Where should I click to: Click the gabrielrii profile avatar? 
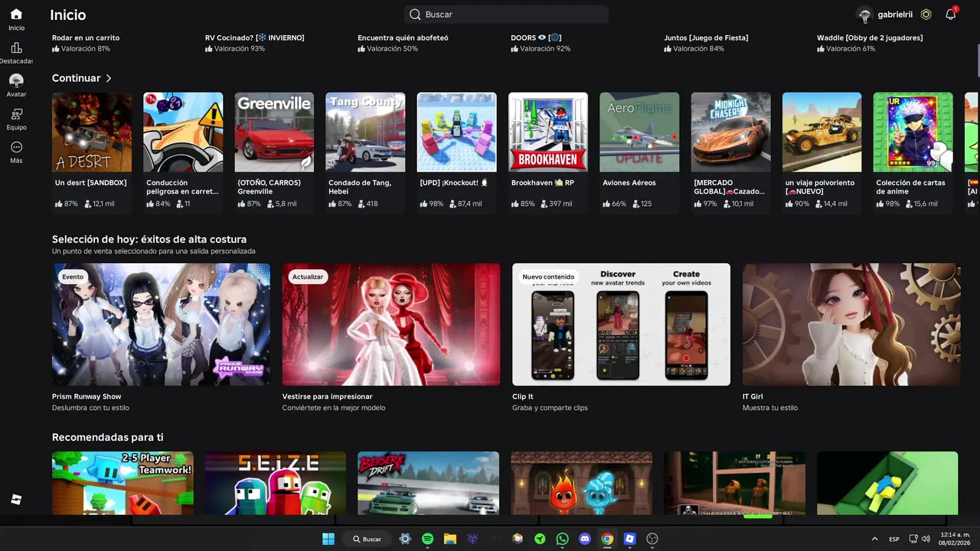coord(864,15)
